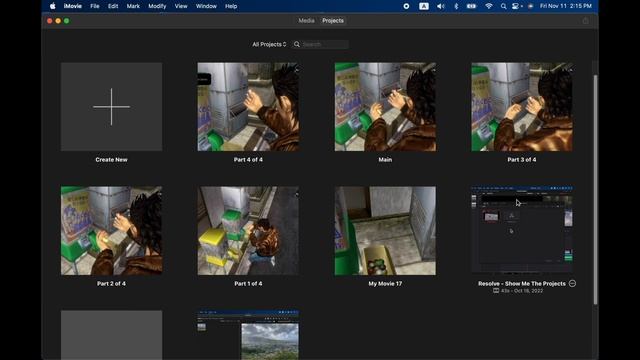Select the landscape screen recording project thumbnail
640x360 pixels.
[x=248, y=335]
